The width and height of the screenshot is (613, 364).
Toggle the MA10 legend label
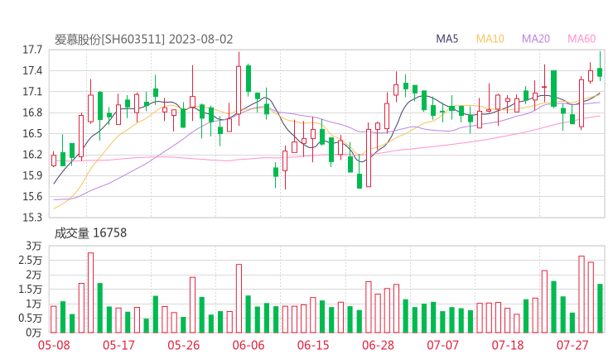click(x=490, y=39)
